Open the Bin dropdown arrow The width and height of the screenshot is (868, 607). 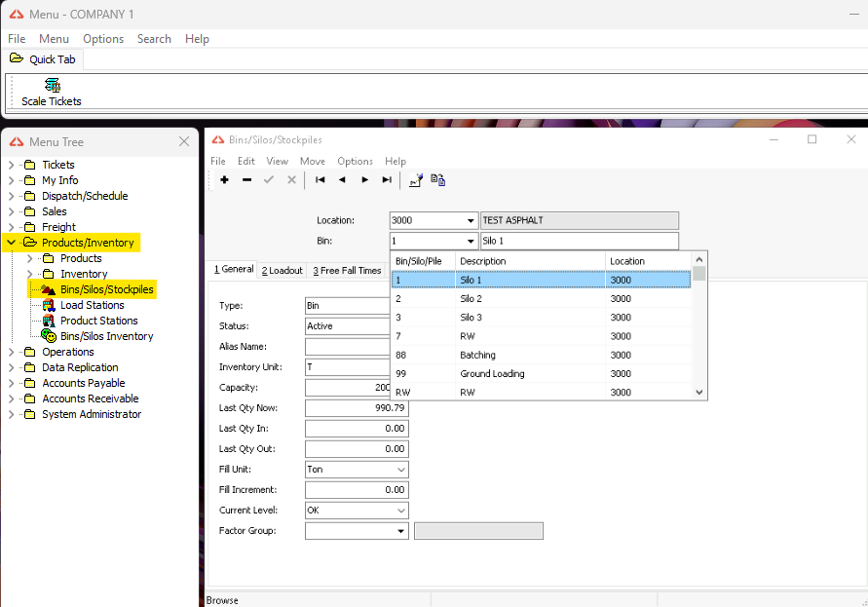471,241
